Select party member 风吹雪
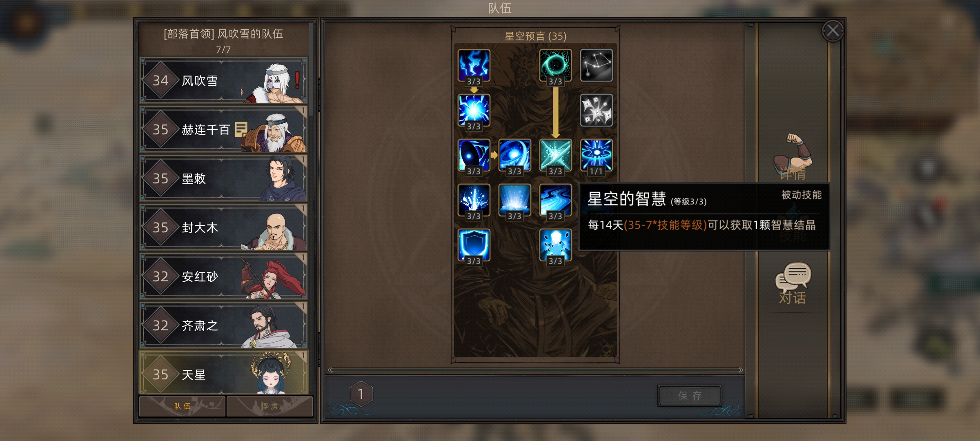 (x=223, y=80)
